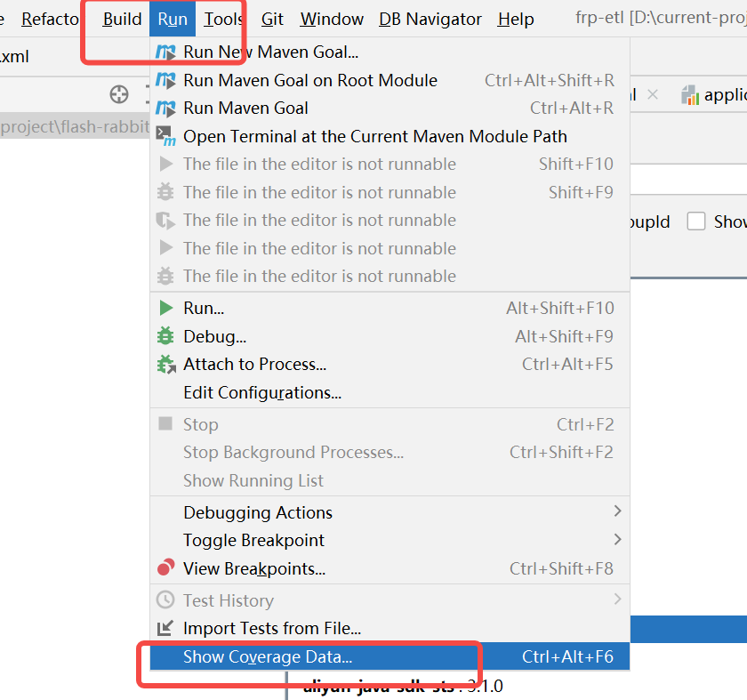The height and width of the screenshot is (700, 747).
Task: Click the red View Breakpoints icon
Action: (x=165, y=567)
